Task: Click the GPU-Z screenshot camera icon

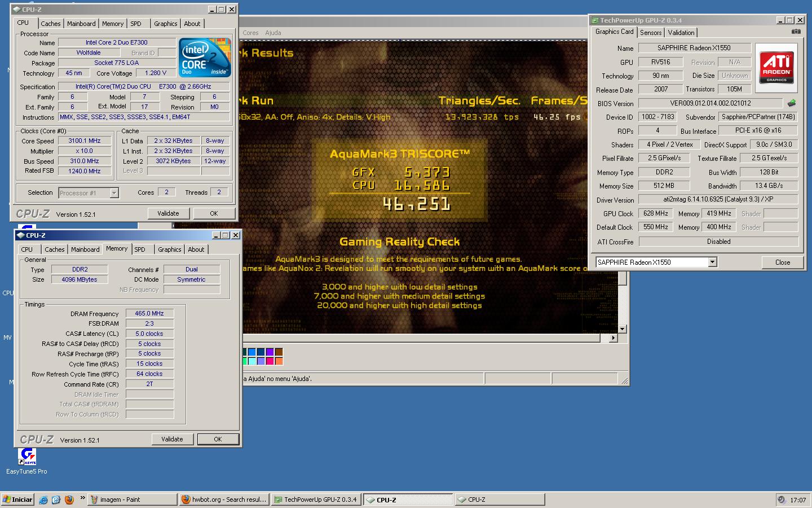Action: [796, 32]
